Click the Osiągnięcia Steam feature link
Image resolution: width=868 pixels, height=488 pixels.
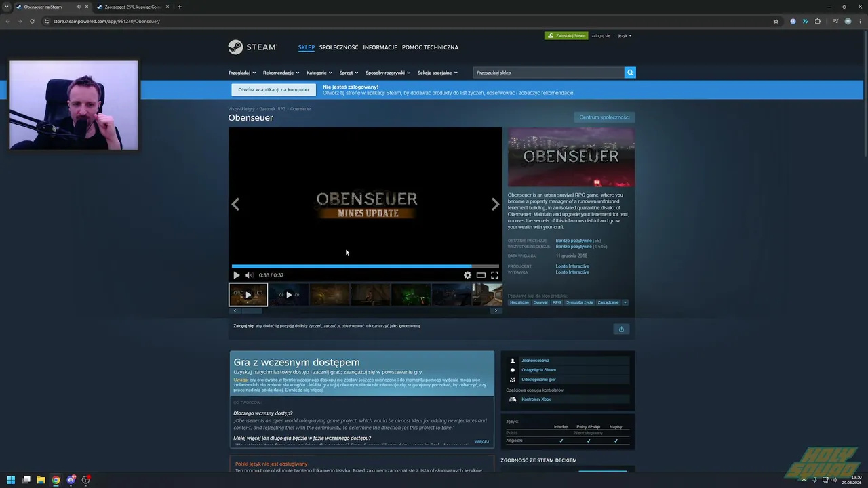[x=538, y=370]
